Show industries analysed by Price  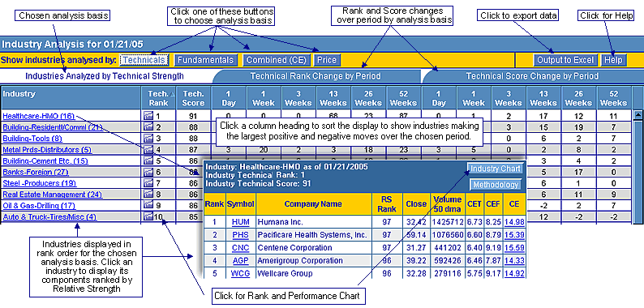(328, 60)
